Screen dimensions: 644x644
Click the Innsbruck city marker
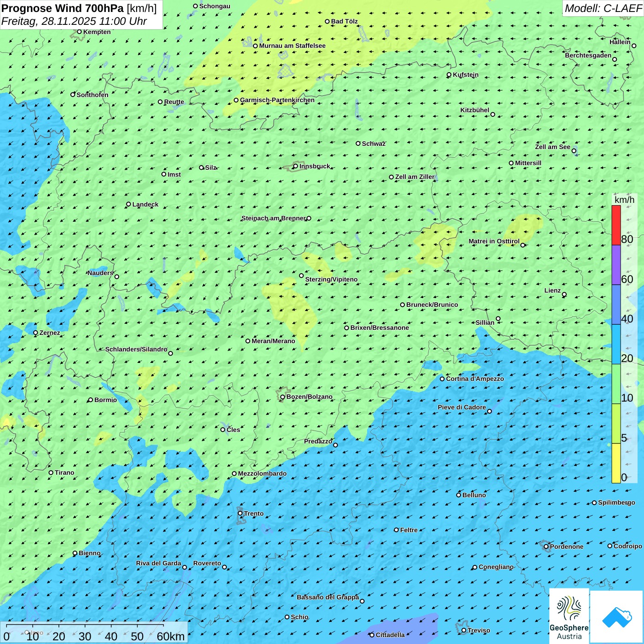296,166
